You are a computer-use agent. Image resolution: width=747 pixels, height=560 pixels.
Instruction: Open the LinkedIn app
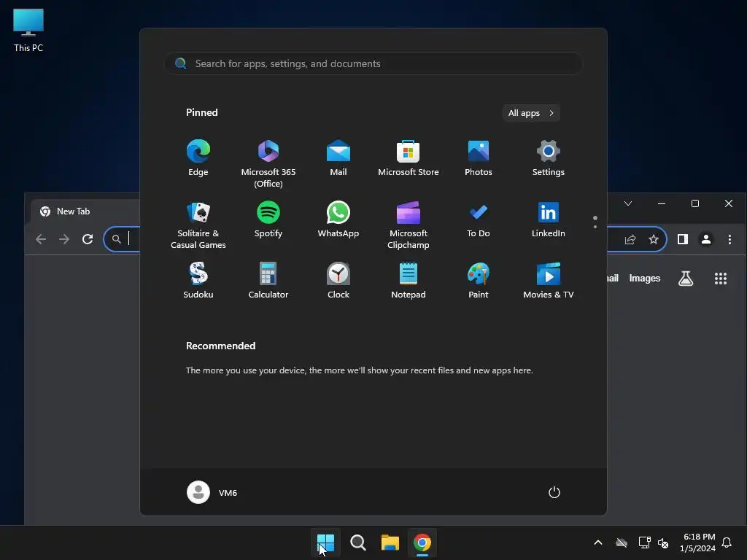[x=549, y=220]
